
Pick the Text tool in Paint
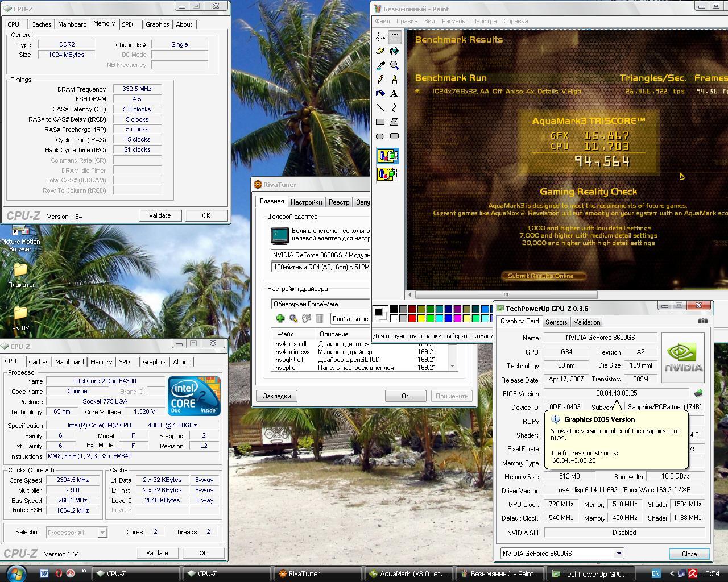click(x=394, y=94)
